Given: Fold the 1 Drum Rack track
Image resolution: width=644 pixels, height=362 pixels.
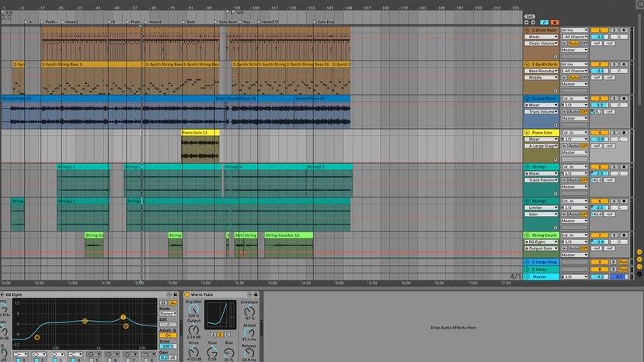Looking at the screenshot, I should click(x=527, y=30).
